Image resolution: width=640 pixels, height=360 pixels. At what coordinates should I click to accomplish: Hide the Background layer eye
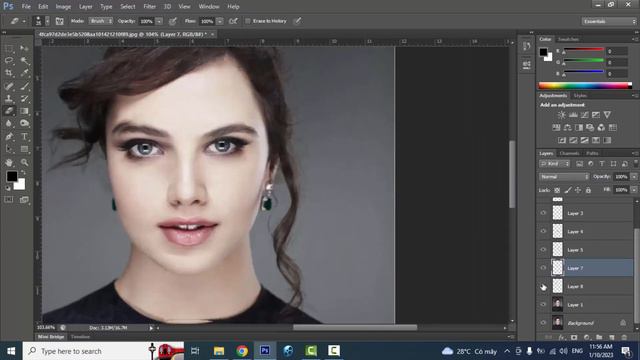[543, 323]
